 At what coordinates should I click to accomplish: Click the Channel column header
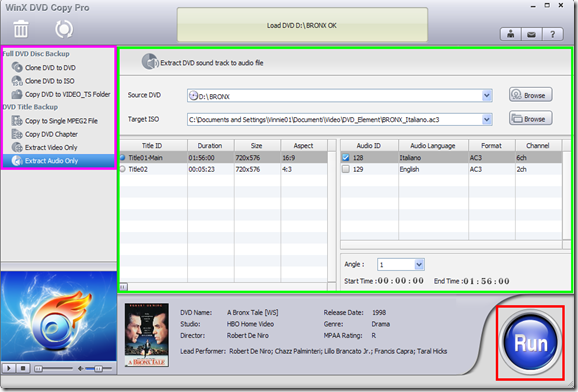538,146
